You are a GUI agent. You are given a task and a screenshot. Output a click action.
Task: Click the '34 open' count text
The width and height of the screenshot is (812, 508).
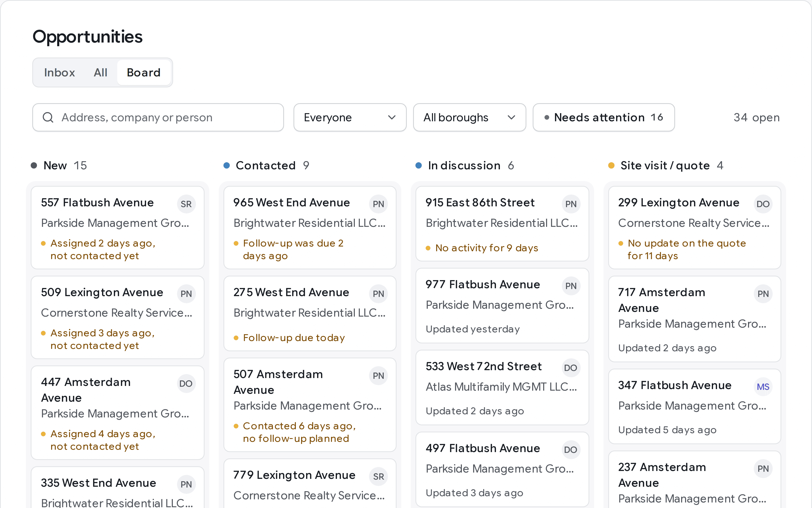[x=756, y=117]
